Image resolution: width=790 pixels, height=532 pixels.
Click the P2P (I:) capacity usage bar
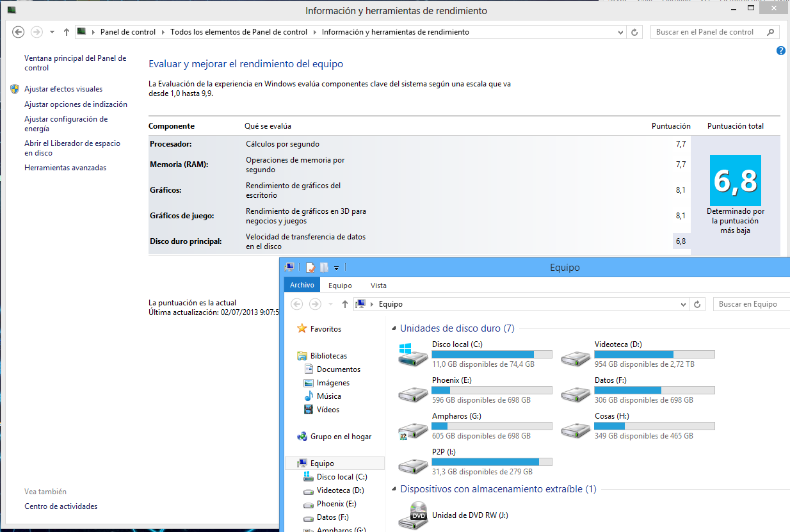pos(492,462)
